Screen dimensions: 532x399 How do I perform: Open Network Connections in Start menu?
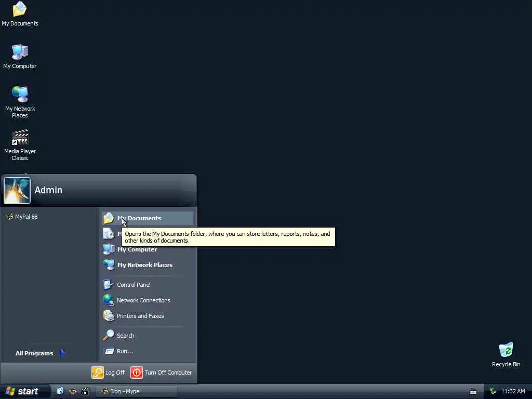point(148,300)
